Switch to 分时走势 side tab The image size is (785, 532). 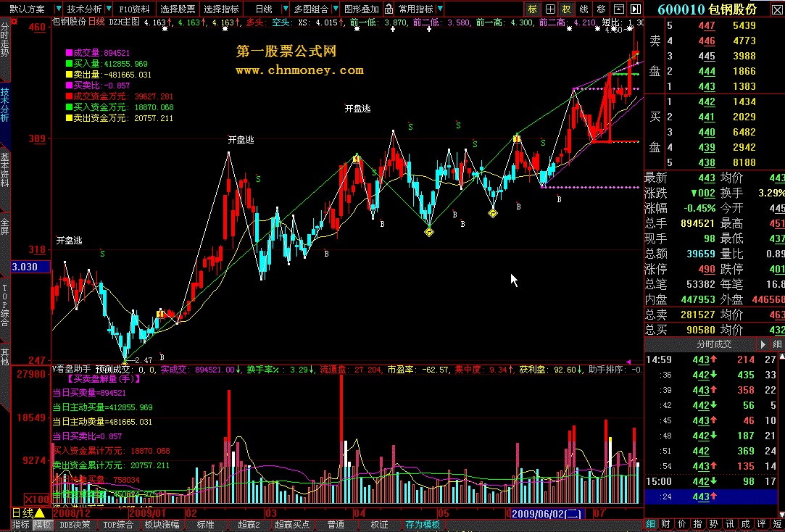point(4,40)
